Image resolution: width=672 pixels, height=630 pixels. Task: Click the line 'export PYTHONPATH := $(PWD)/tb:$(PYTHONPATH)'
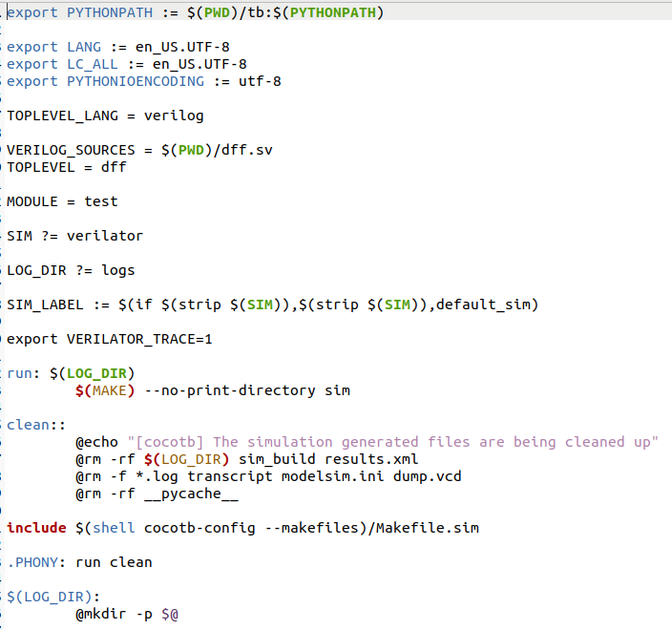pyautogui.click(x=195, y=12)
